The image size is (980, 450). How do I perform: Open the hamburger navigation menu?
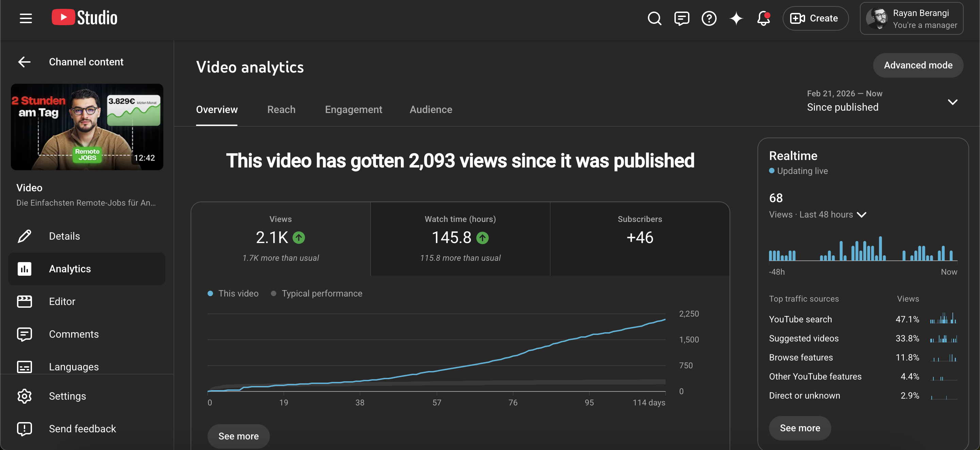(x=26, y=18)
